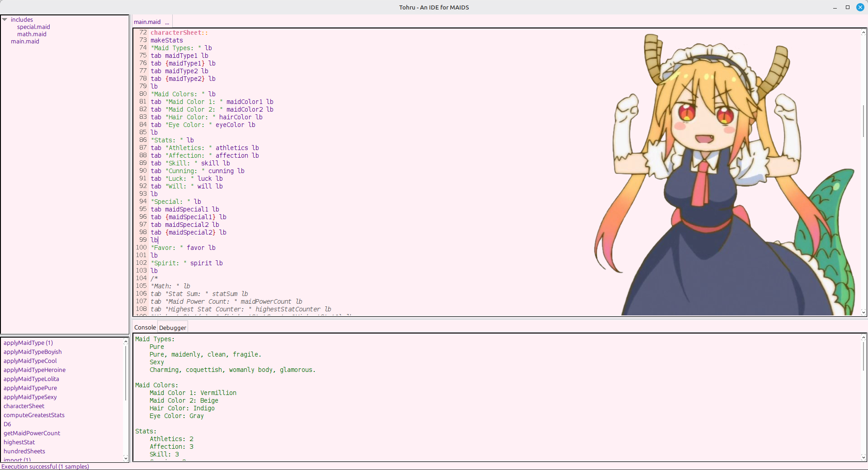Select main.maid in the file tree
This screenshot has height=470, width=868.
tap(25, 41)
